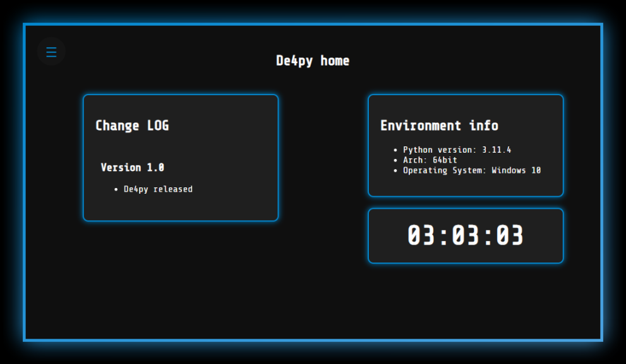Click the 64bit architecture value
This screenshot has width=626, height=364.
(445, 160)
